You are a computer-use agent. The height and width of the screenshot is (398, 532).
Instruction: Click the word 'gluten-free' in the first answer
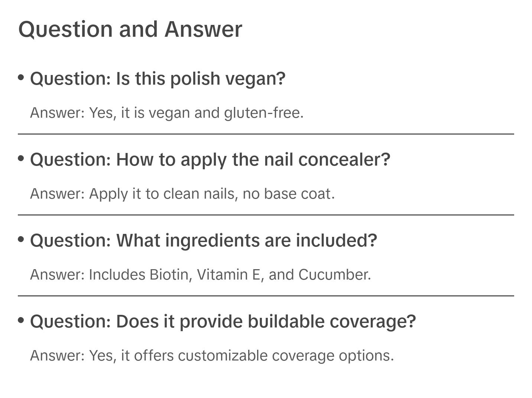[263, 112]
